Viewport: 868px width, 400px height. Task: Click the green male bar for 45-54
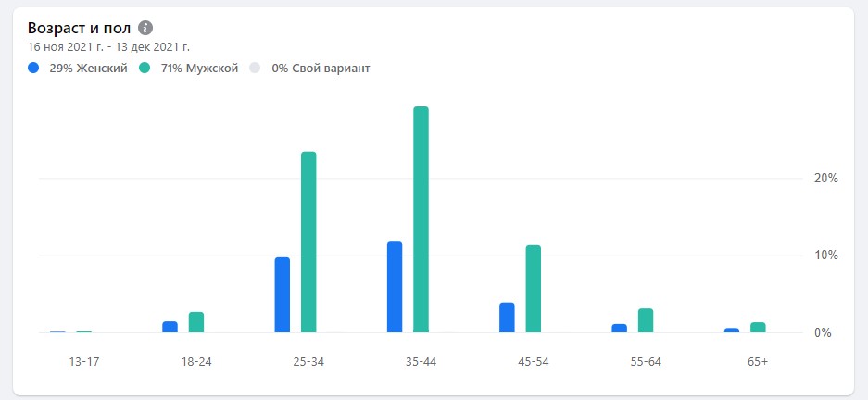pos(533,288)
